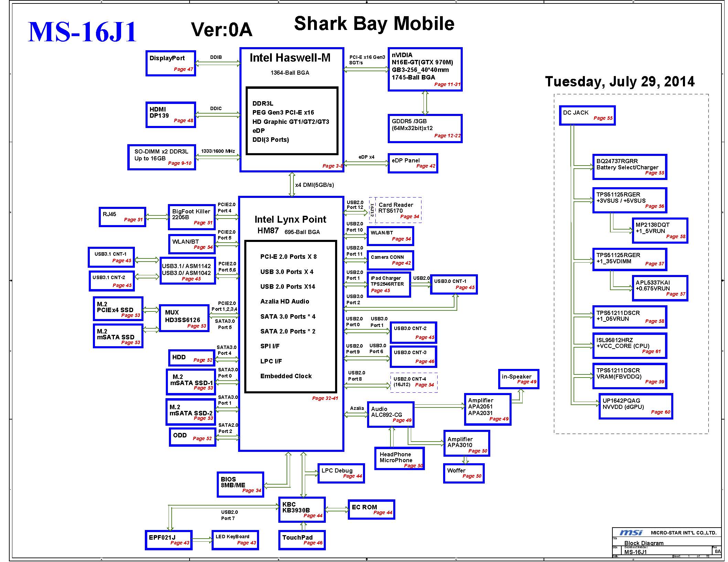728x562 pixels.
Task: Select the SO-DIMM x2 DDR3L block
Action: pyautogui.click(x=162, y=157)
